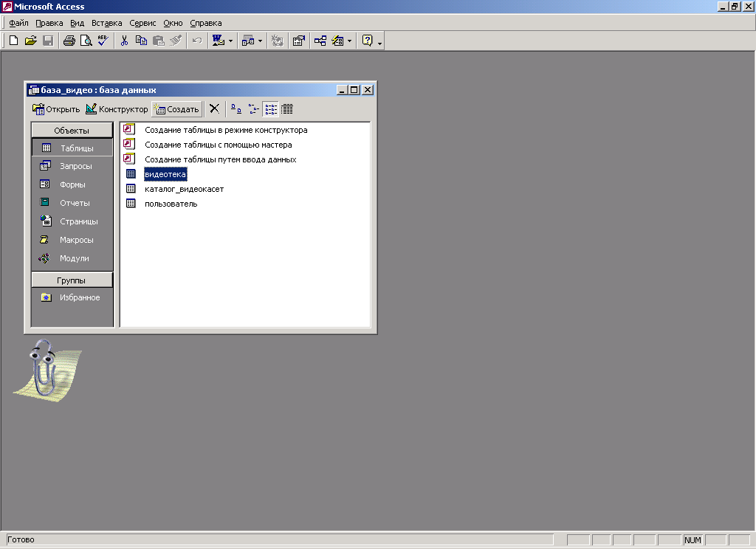Select Формы objects category

click(72, 184)
